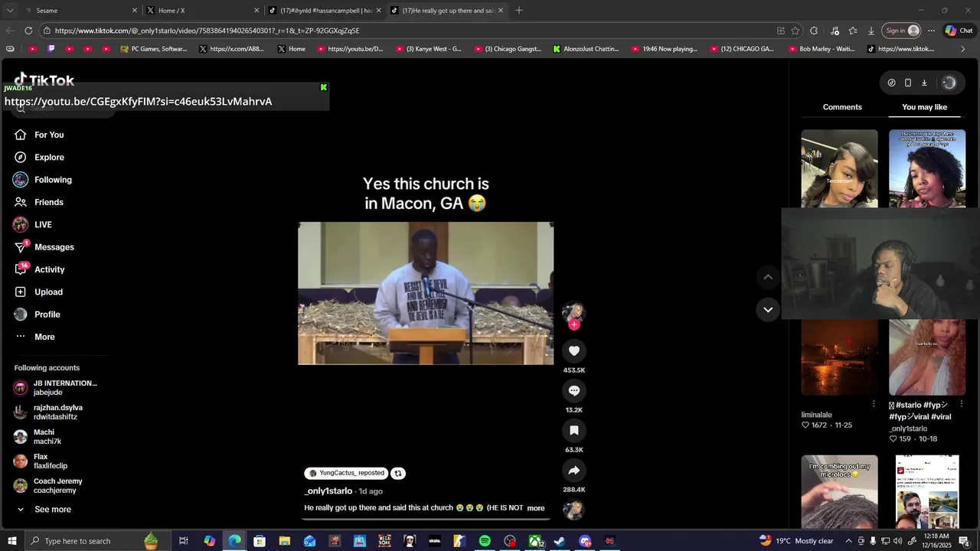The height and width of the screenshot is (551, 980).
Task: Save video with the bookmark icon
Action: [x=573, y=430]
